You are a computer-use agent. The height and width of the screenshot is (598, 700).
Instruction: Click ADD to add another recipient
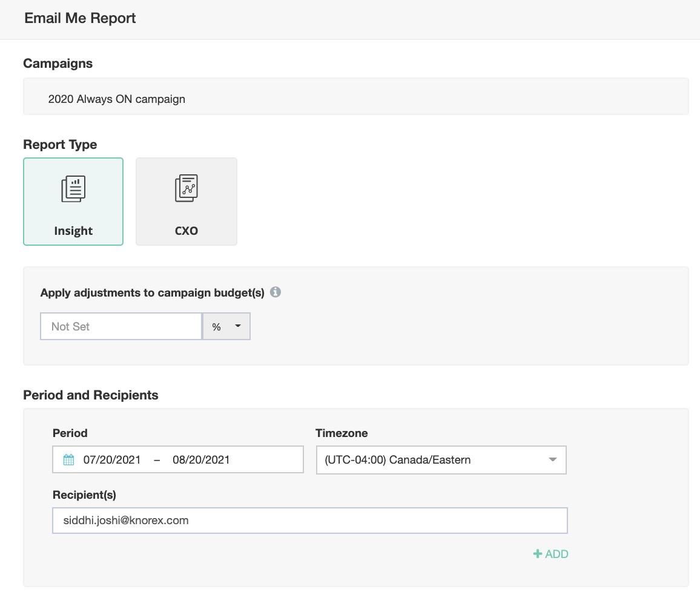pos(556,554)
